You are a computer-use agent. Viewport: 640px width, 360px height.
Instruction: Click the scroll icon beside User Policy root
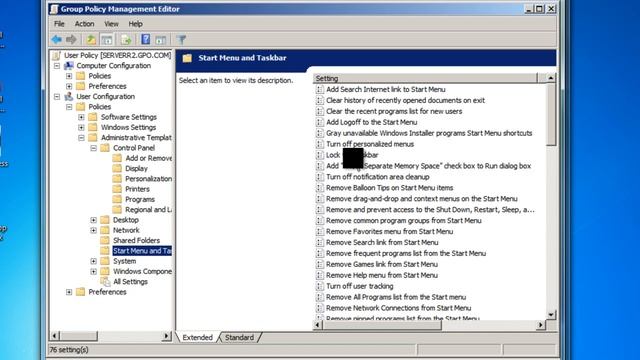pos(57,55)
